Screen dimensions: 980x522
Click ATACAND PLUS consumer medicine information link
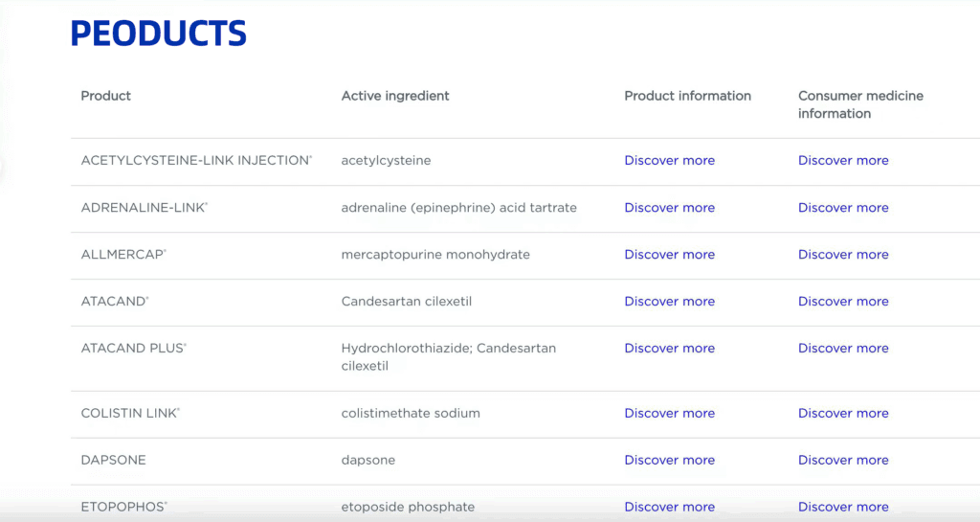point(843,349)
